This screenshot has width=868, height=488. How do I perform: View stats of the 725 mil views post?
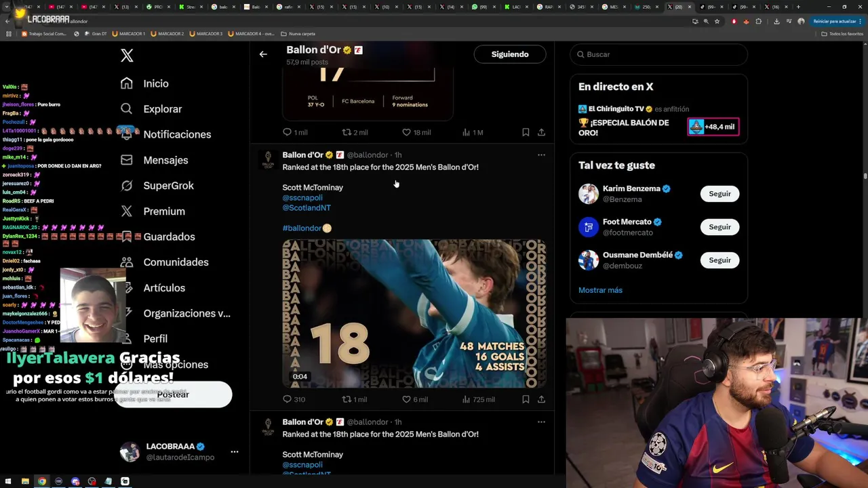479,399
